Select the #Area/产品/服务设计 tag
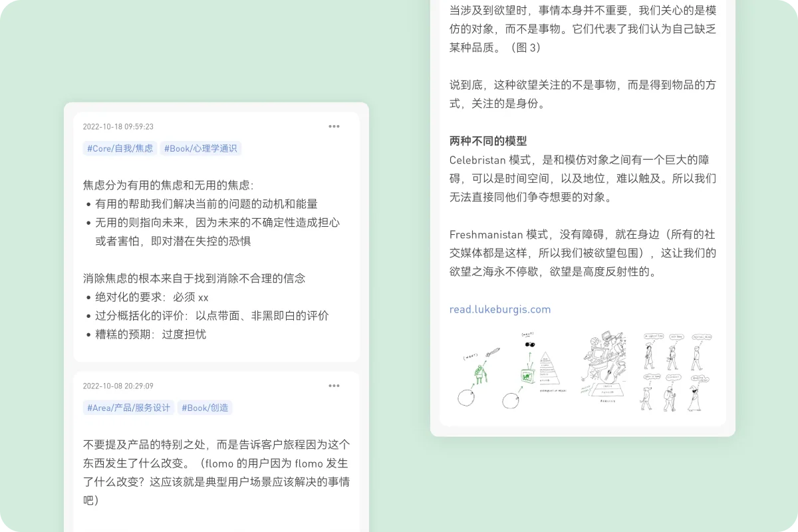This screenshot has width=798, height=532. pos(129,408)
